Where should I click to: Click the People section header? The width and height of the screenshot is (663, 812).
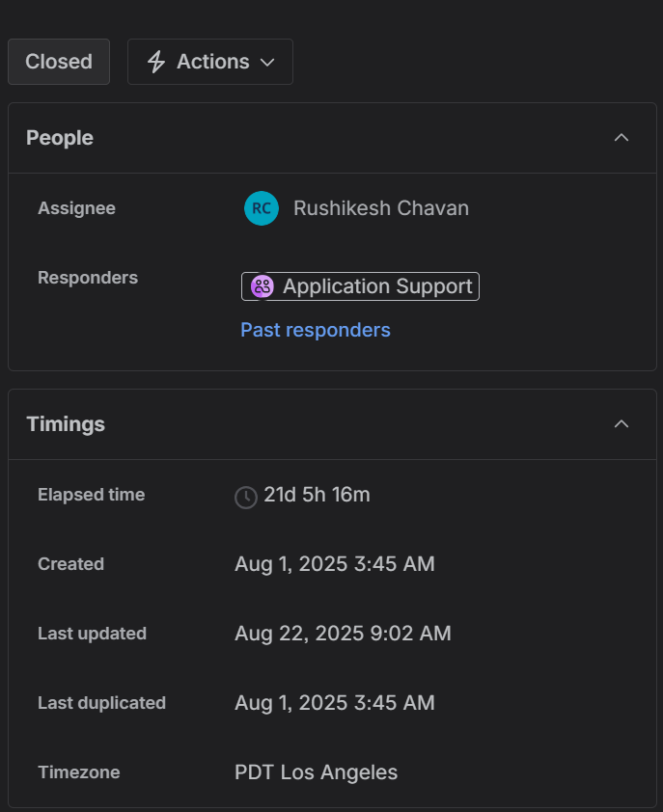[60, 138]
